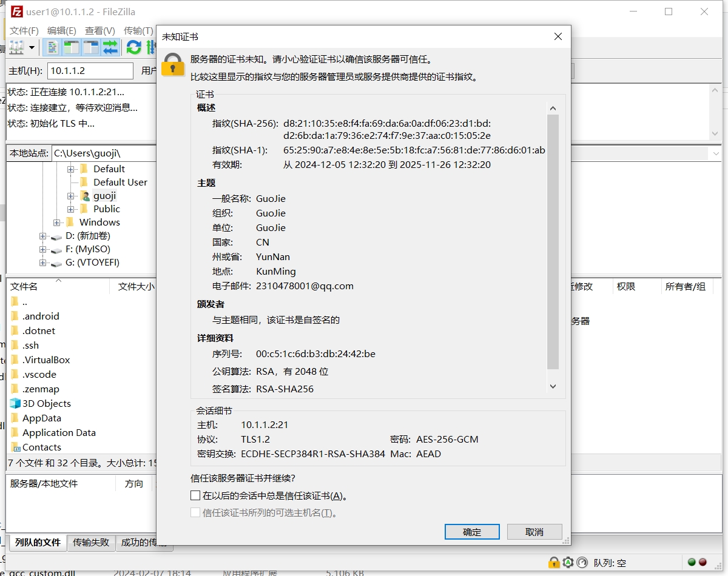Reject the certificate with the 取消 button
This screenshot has height=576, width=728.
click(x=534, y=532)
